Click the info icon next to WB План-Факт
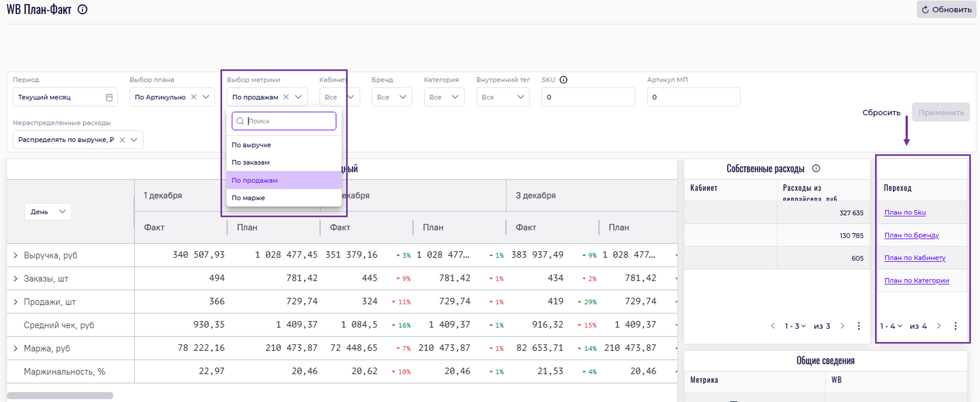Image resolution: width=980 pixels, height=402 pixels. click(83, 10)
